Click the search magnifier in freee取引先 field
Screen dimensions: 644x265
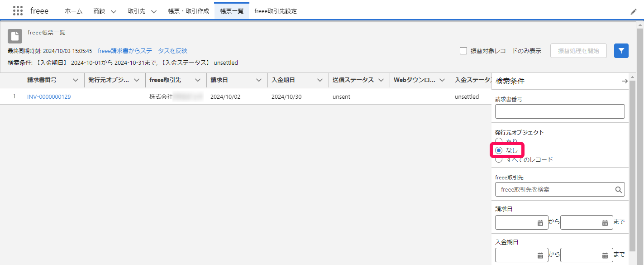[618, 190]
